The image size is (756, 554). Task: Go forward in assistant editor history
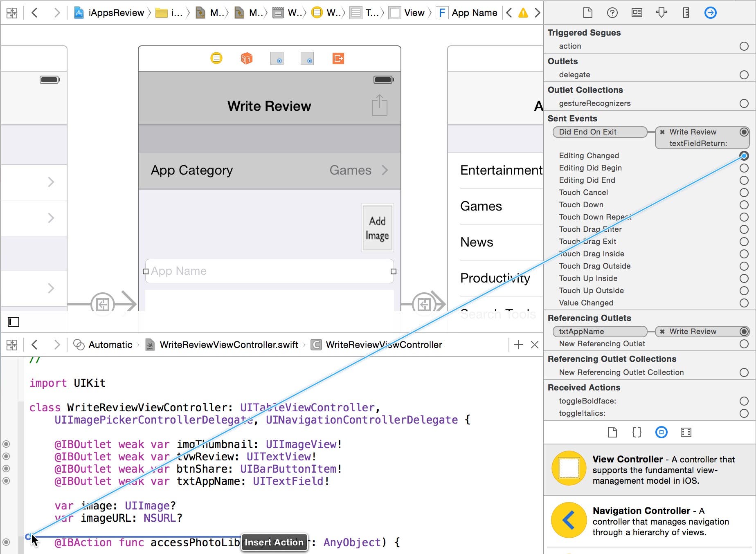tap(57, 345)
